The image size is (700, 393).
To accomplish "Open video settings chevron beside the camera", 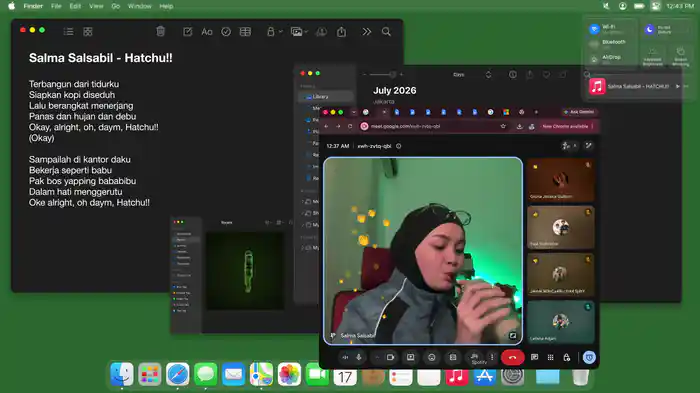I will [377, 357].
